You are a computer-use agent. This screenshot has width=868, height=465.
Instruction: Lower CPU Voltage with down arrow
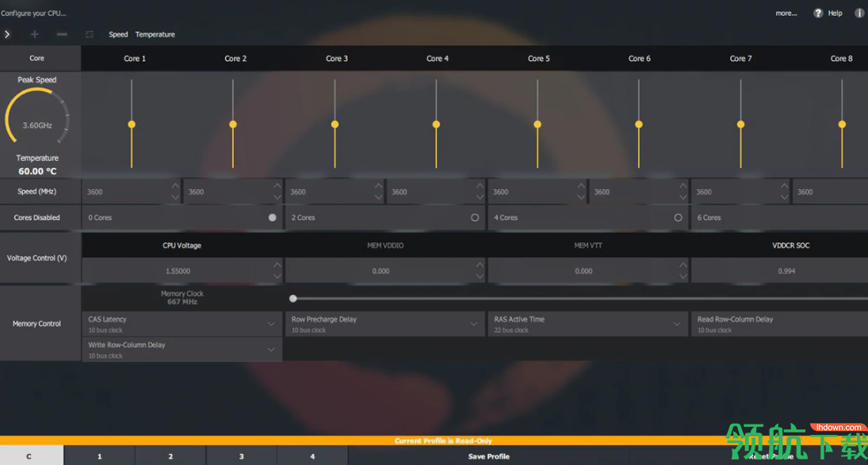point(277,276)
